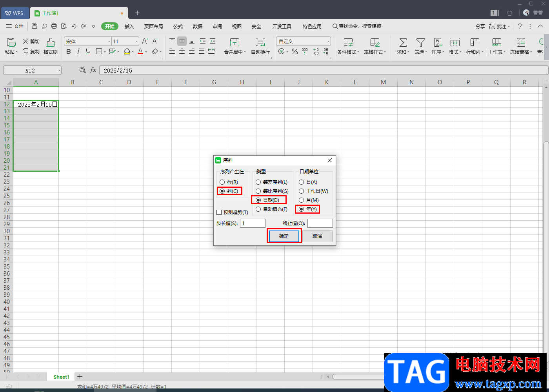This screenshot has height=392, width=549.
Task: Switch to the 视图 tab
Action: pos(237,26)
